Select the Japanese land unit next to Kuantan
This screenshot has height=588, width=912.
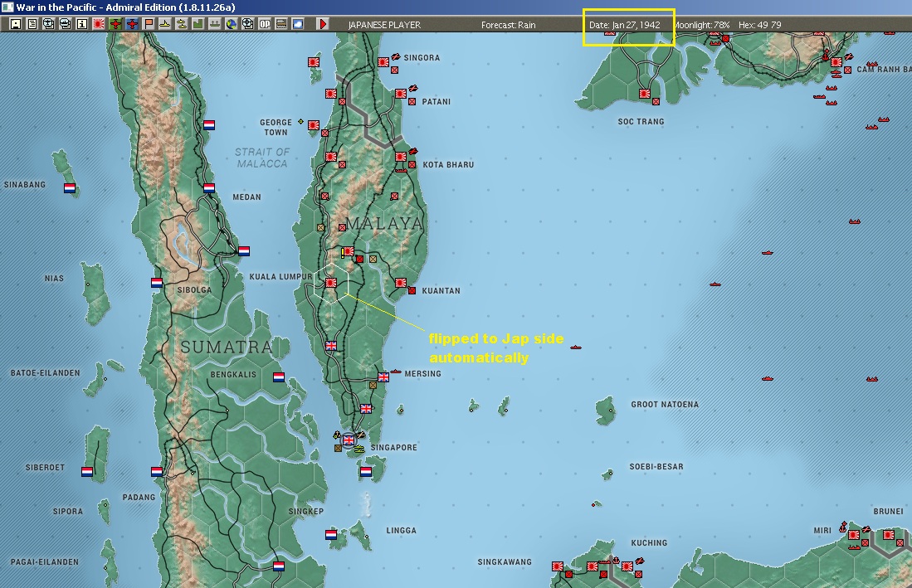click(412, 290)
